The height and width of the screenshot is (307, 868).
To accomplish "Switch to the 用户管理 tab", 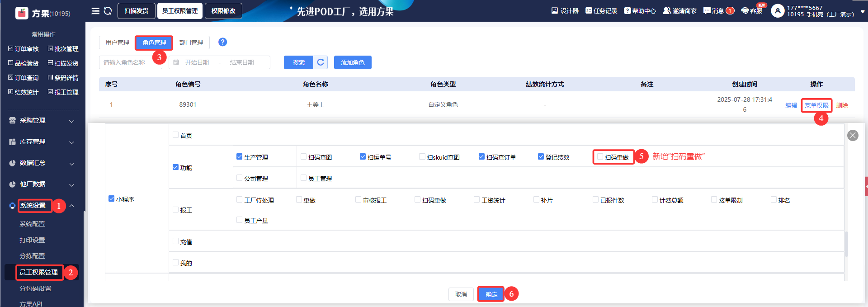I will pos(117,43).
